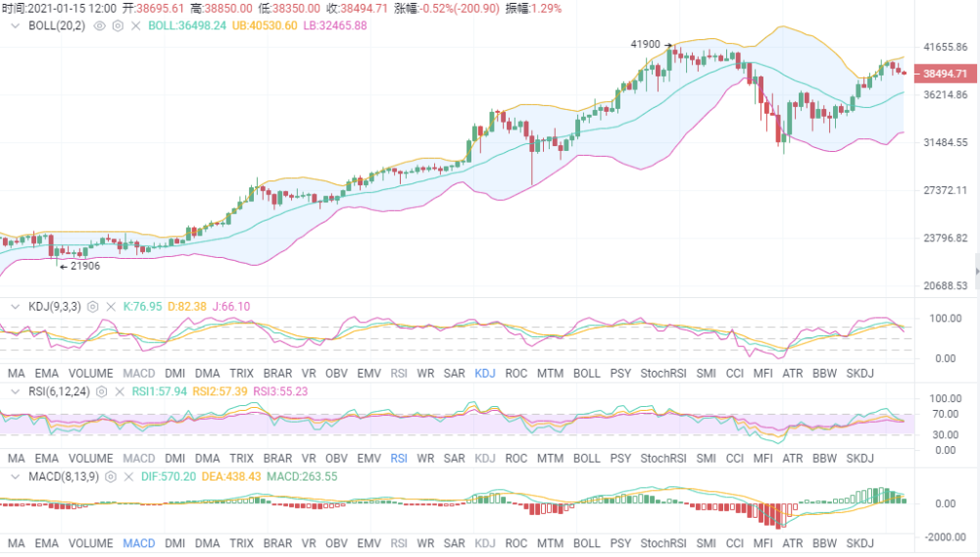
Task: Click the J:66.10 value in KDJ header
Action: (231, 306)
